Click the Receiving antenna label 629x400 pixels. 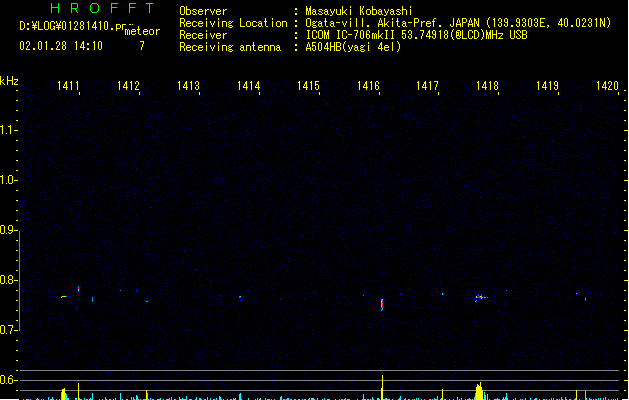tap(230, 47)
